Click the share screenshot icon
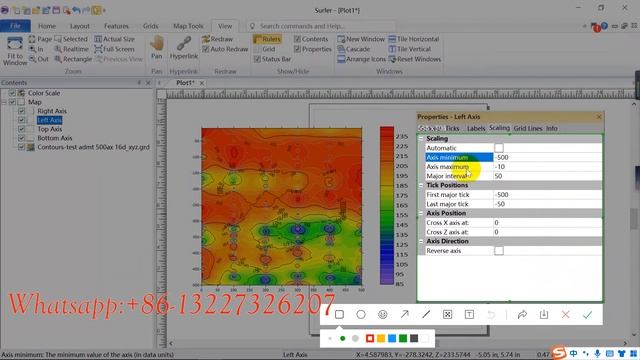This screenshot has width=640, height=360. pyautogui.click(x=522, y=314)
